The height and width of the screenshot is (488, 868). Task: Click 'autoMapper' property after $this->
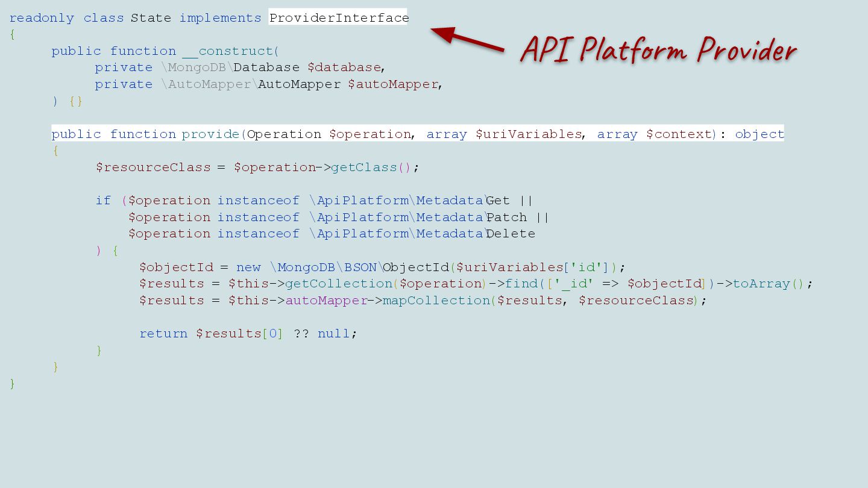[x=326, y=301]
